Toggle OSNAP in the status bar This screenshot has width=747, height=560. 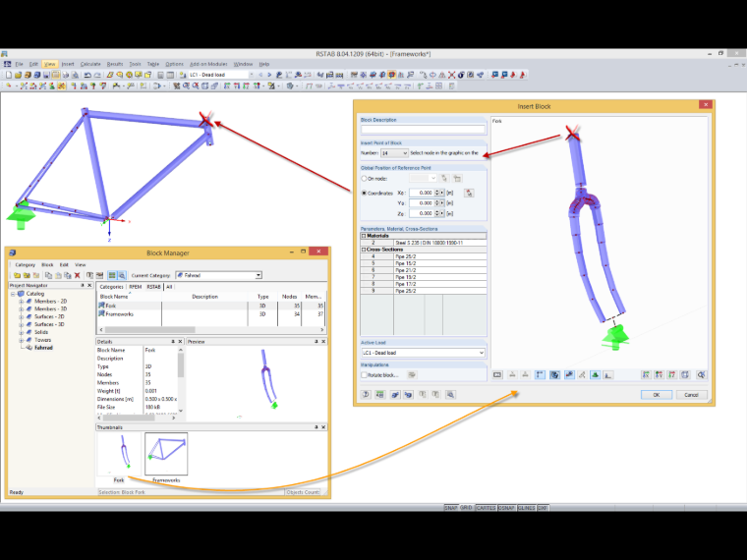click(x=506, y=508)
